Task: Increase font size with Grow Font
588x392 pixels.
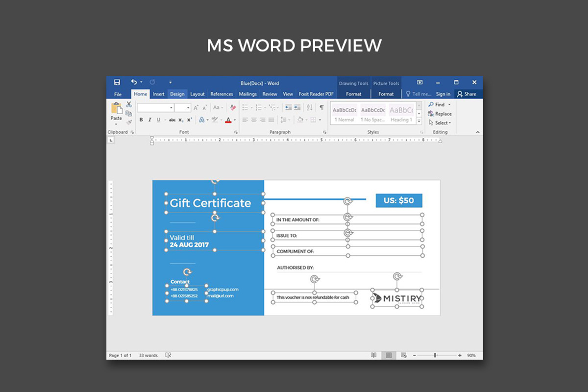Action: pyautogui.click(x=196, y=107)
